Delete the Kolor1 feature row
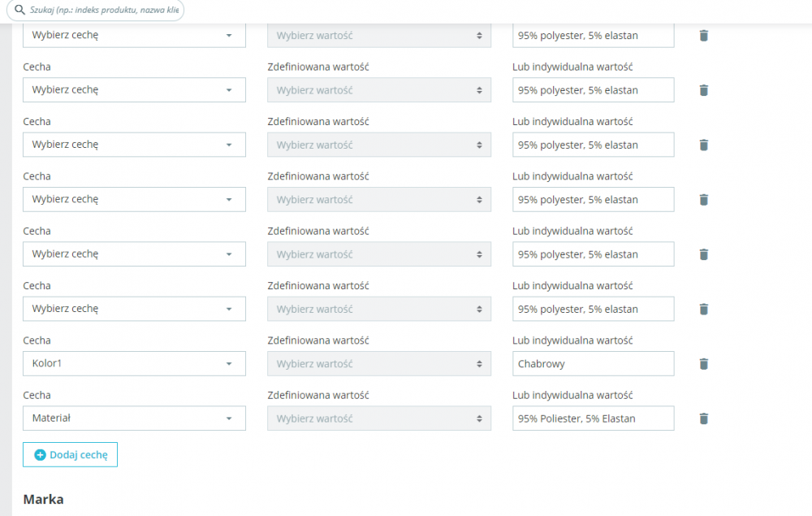The width and height of the screenshot is (812, 516). [704, 364]
